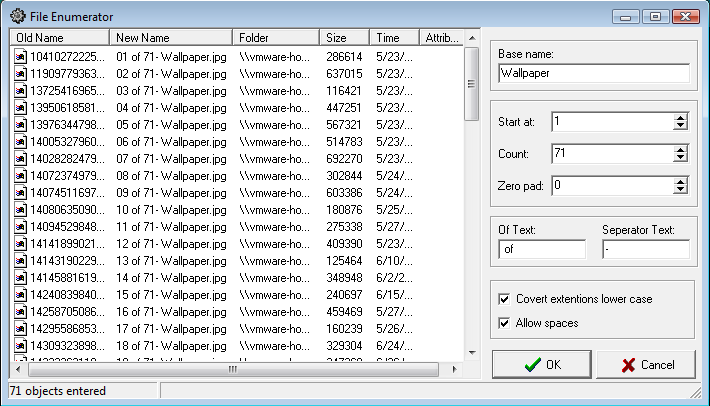Click the file icon for 05 of 71 row
Screen dimensions: 710x406
pyautogui.click(x=20, y=125)
